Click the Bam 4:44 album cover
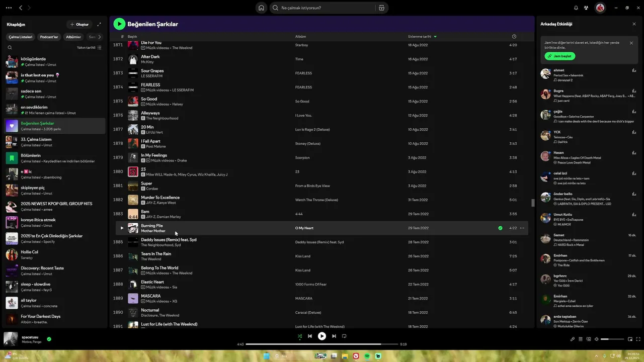The image size is (644, 362). point(133,214)
